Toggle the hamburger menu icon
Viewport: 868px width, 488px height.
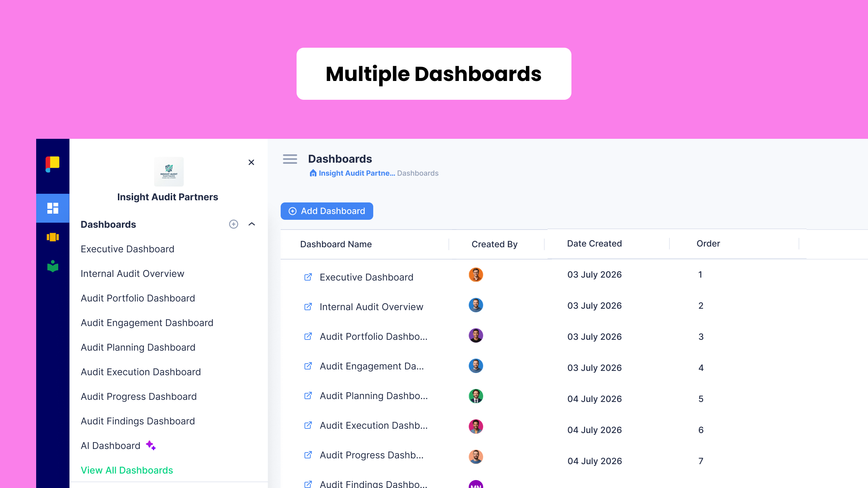click(x=290, y=159)
